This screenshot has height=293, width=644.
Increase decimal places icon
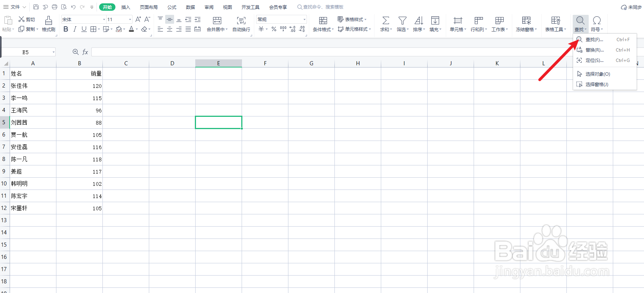[292, 29]
